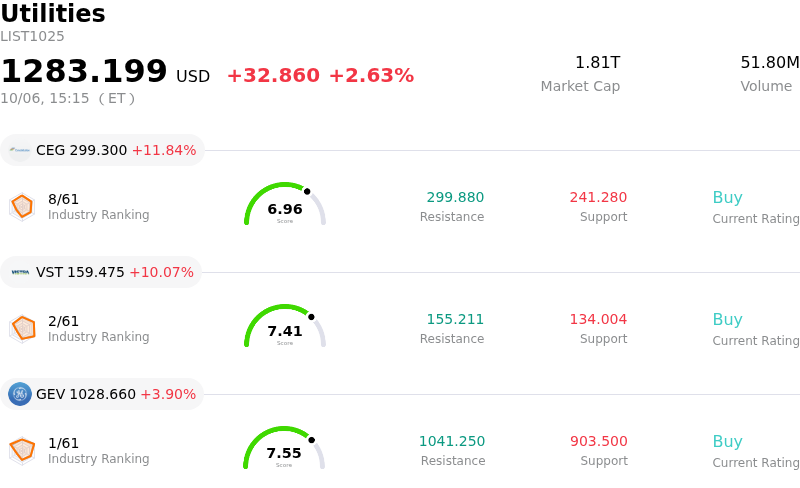Click GEV's Buy current rating
Screen dimensions: 800x488
(x=728, y=442)
